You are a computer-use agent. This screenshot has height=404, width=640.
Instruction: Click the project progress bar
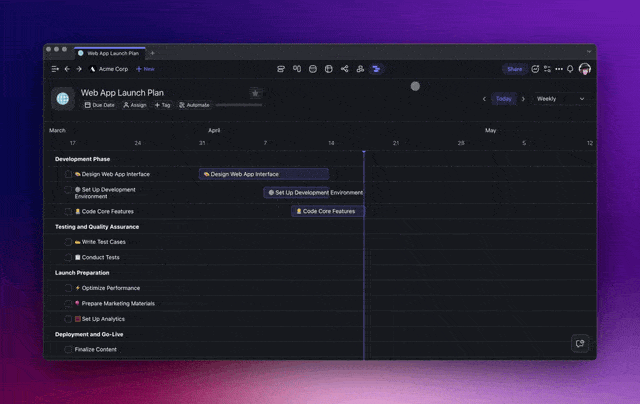coord(239,105)
